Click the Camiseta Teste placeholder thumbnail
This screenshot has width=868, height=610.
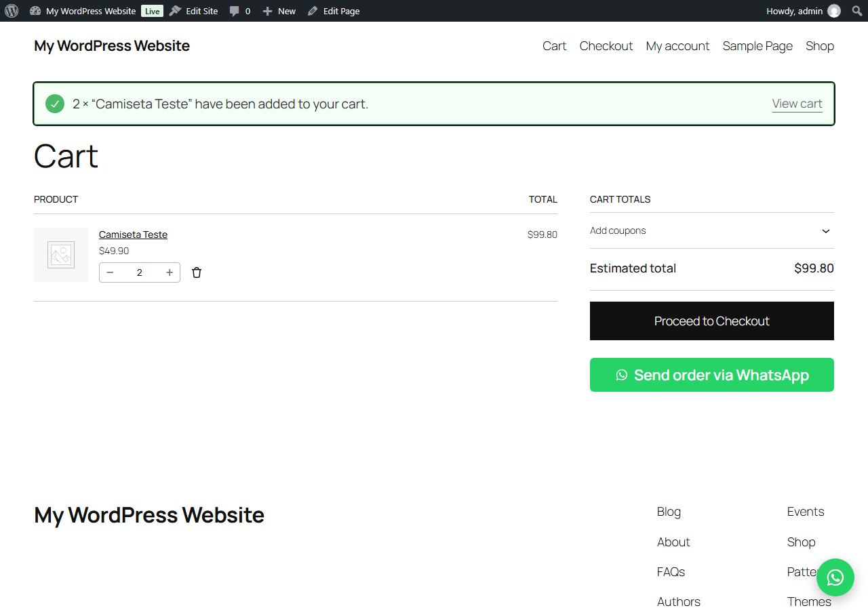[61, 255]
